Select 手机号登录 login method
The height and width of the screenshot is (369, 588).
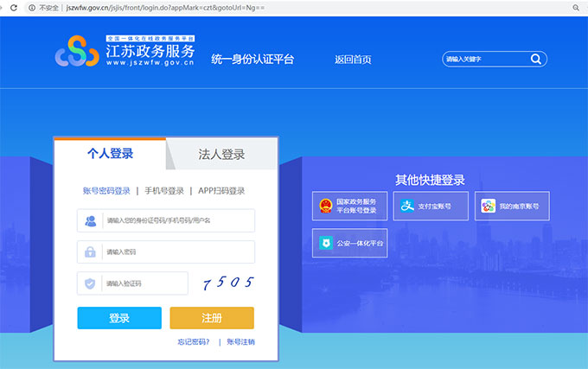[x=164, y=191]
